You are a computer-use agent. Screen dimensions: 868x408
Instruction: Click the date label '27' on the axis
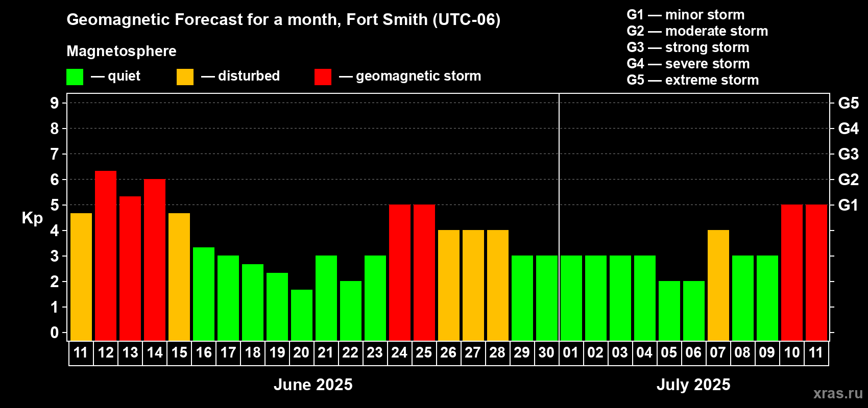(473, 352)
